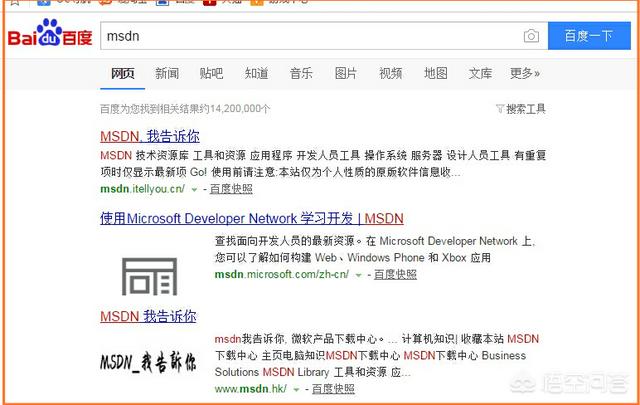Open 百度快照 for the www.msdn.hk result
Screen dimensions: 640x405
pyautogui.click(x=333, y=389)
